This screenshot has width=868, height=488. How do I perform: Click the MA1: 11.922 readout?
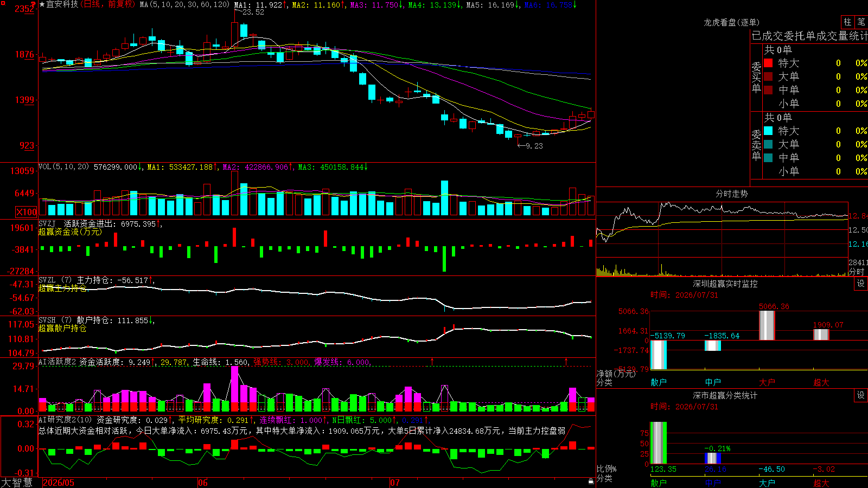(258, 4)
